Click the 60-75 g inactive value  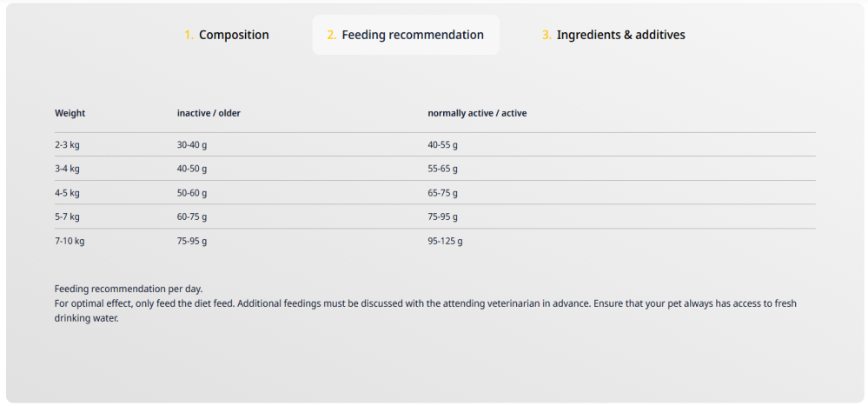click(192, 216)
